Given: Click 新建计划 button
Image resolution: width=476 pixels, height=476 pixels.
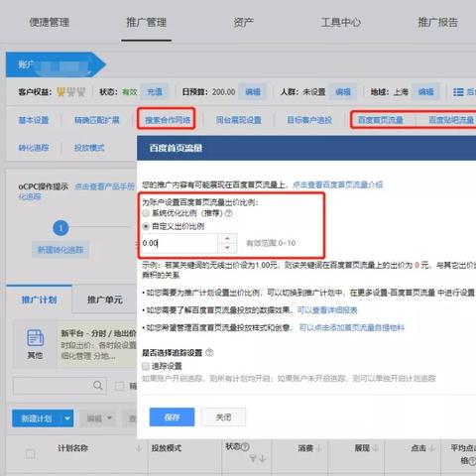Looking at the screenshot, I should tap(37, 418).
